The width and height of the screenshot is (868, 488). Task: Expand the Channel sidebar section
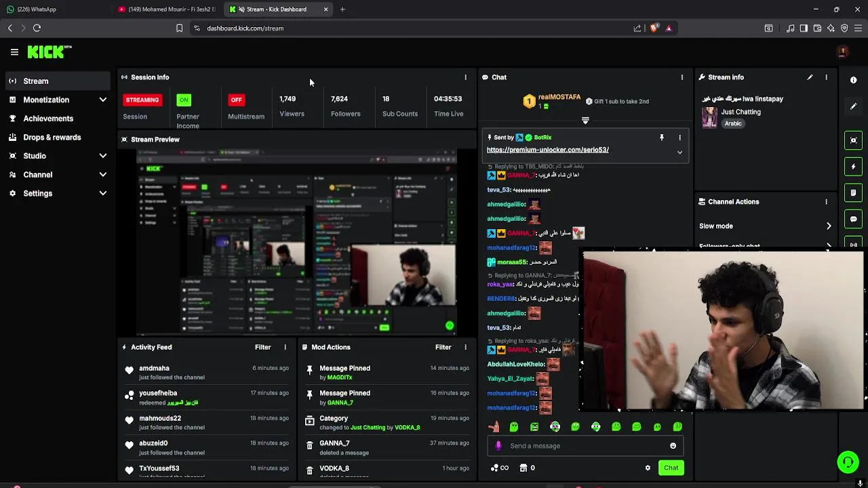click(x=103, y=175)
